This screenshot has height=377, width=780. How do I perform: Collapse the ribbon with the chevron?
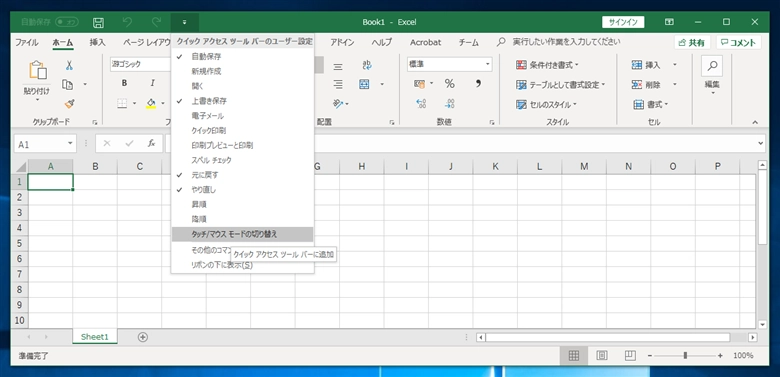tap(755, 122)
